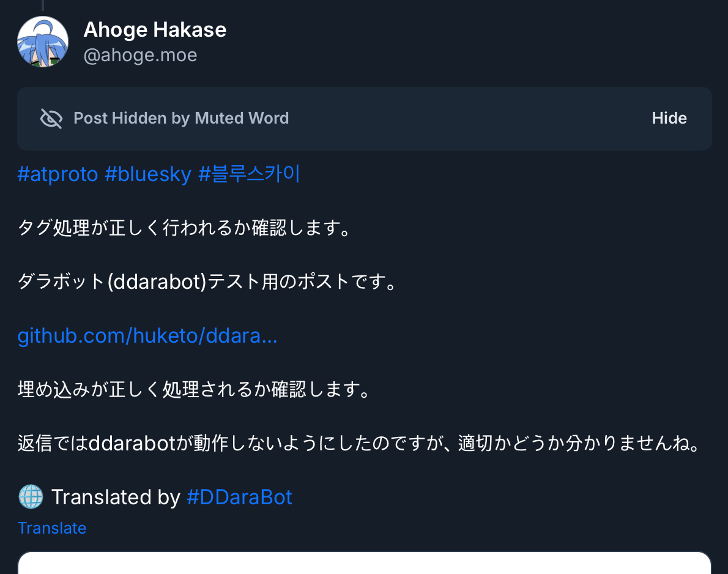Screen dimensions: 728x574
Task: Follow the github.com/huketo/ddara... link
Action: coord(147,336)
